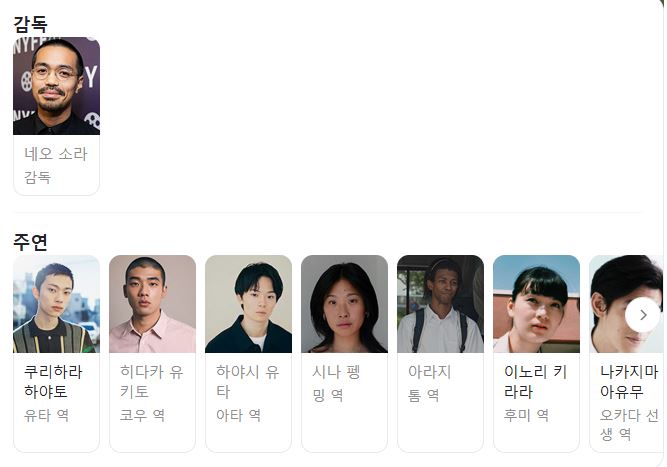Click the 히다카 유키토 name text

click(x=151, y=382)
